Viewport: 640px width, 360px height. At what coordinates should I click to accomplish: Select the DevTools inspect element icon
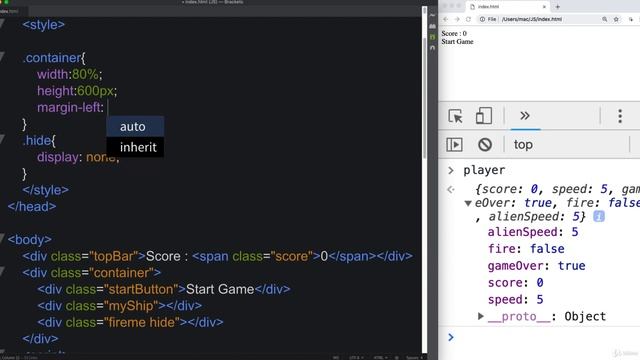[x=455, y=116]
